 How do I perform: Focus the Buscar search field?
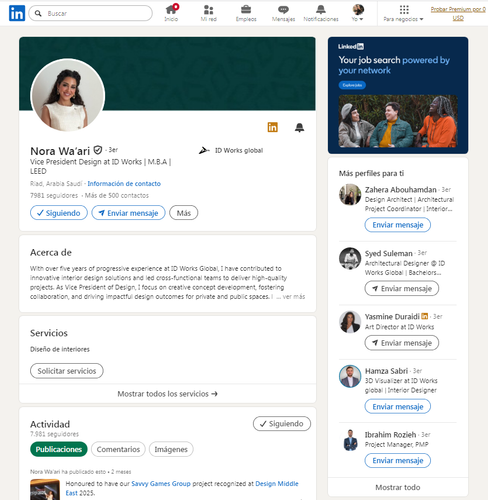point(91,13)
